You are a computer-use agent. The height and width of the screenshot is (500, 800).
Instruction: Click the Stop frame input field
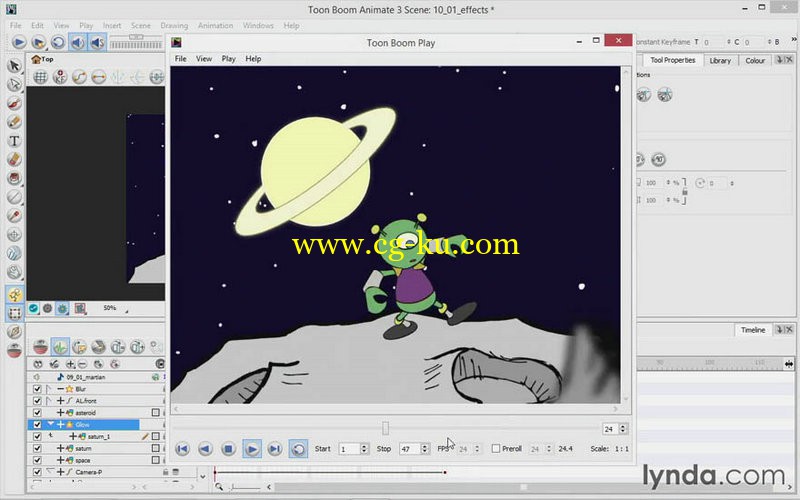(410, 448)
